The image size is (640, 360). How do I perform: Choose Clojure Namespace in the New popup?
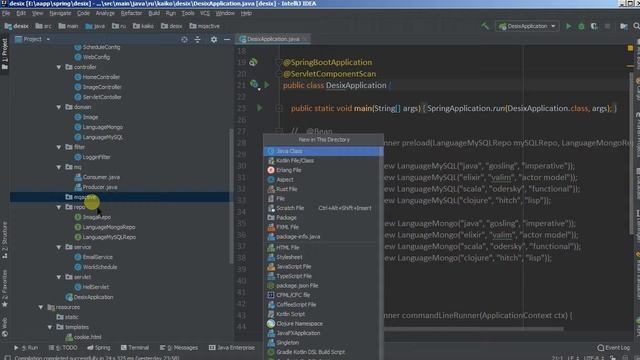pyautogui.click(x=322, y=324)
